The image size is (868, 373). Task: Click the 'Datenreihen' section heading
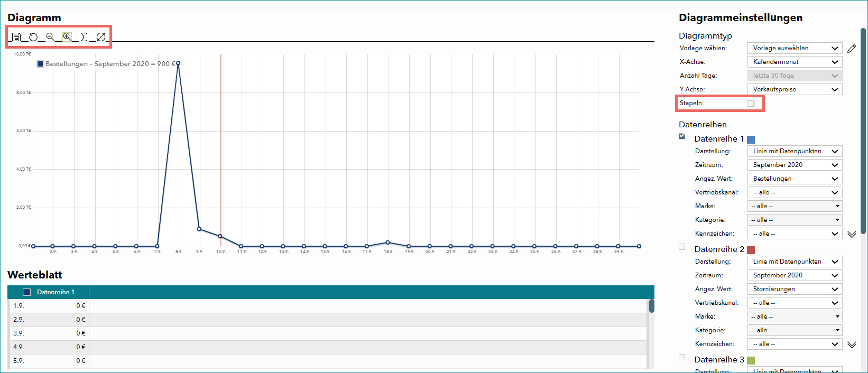coord(703,125)
